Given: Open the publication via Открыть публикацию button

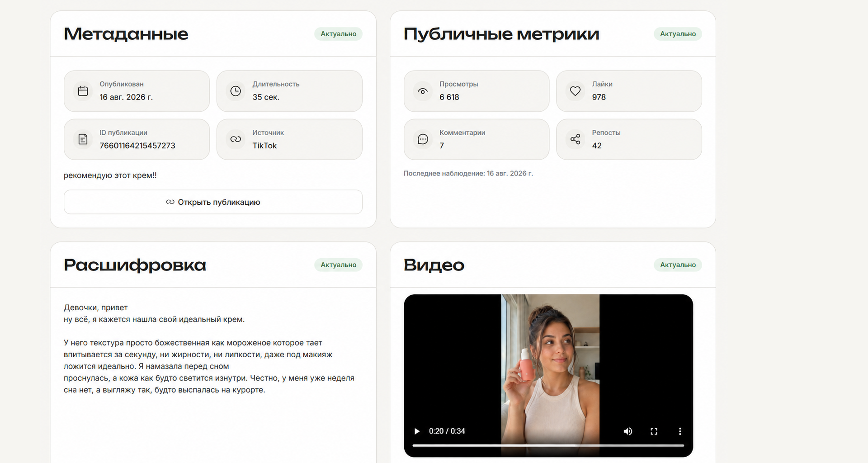Looking at the screenshot, I should click(213, 202).
